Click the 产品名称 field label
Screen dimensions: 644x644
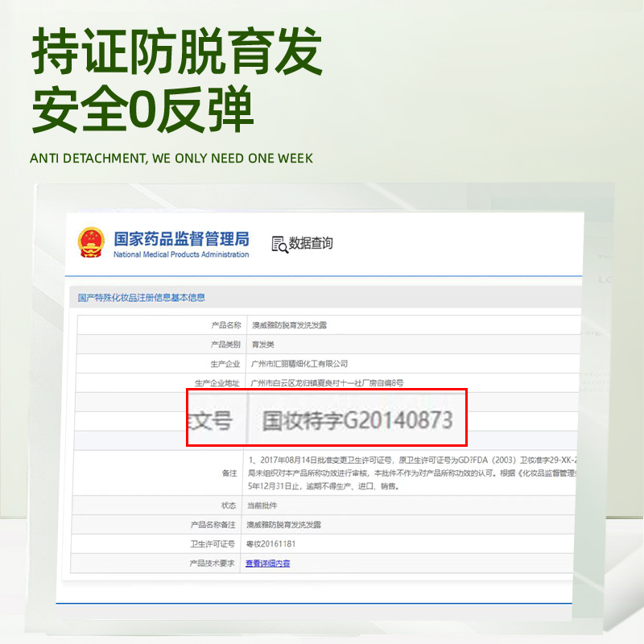(x=226, y=325)
